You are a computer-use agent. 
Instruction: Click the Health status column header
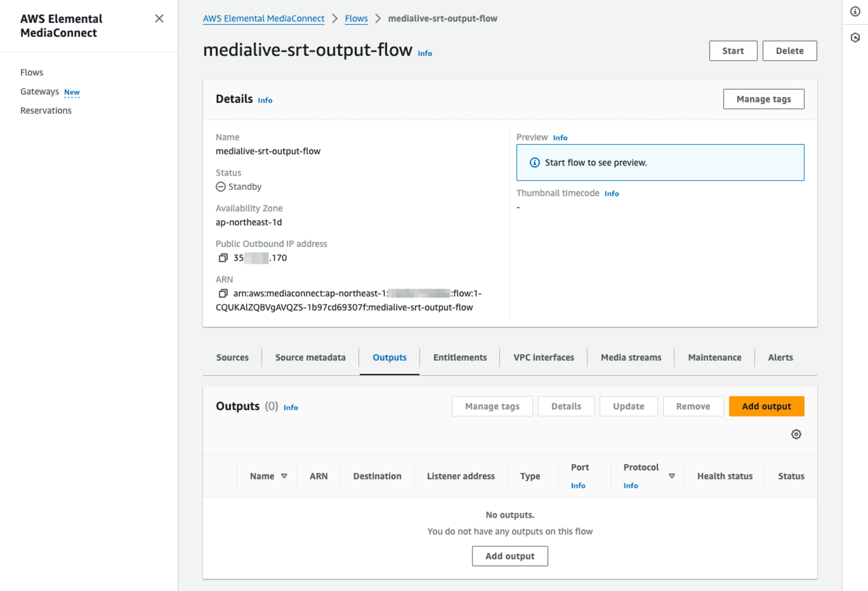(x=725, y=476)
